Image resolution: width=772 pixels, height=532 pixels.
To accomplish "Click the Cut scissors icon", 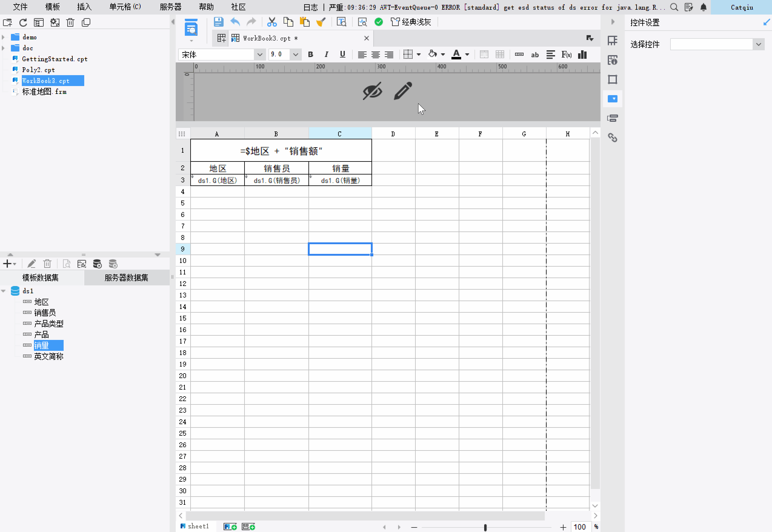I will [x=272, y=22].
